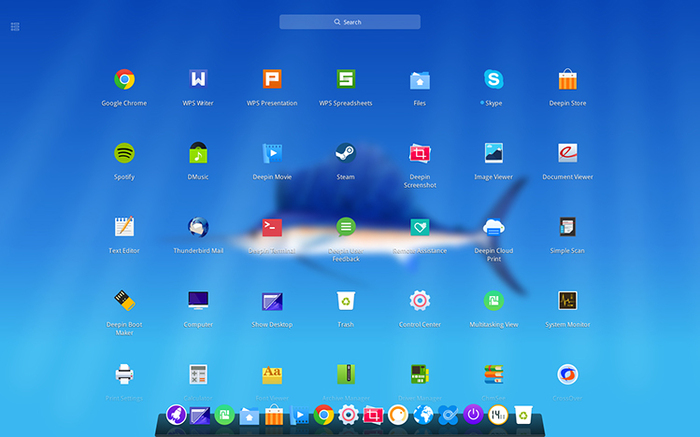Launch ChmSee
Viewport: 700px width, 437px height.
[x=494, y=374]
